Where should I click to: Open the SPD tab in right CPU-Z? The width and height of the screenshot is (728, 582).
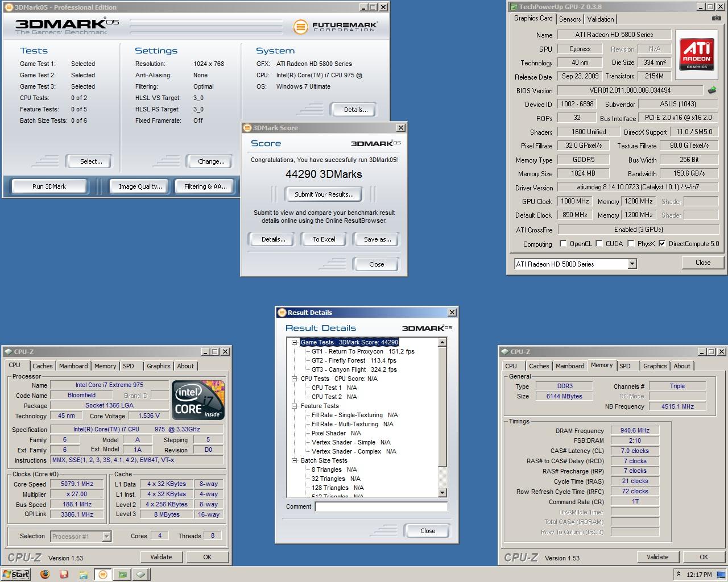pyautogui.click(x=625, y=366)
